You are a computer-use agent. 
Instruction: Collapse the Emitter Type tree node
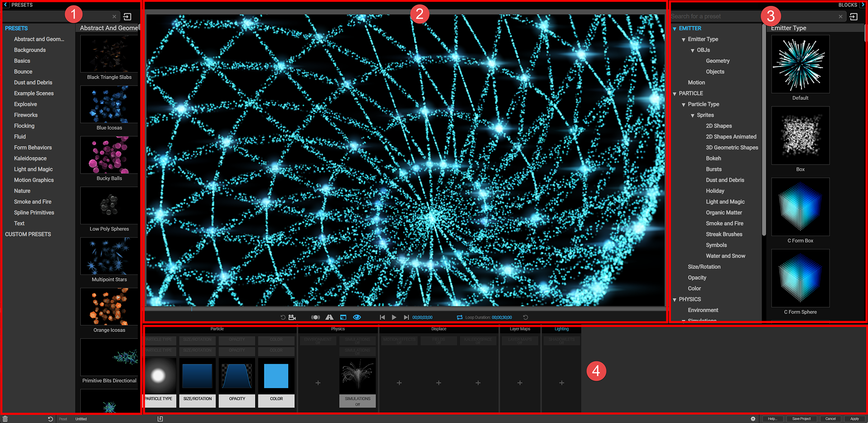coord(684,40)
